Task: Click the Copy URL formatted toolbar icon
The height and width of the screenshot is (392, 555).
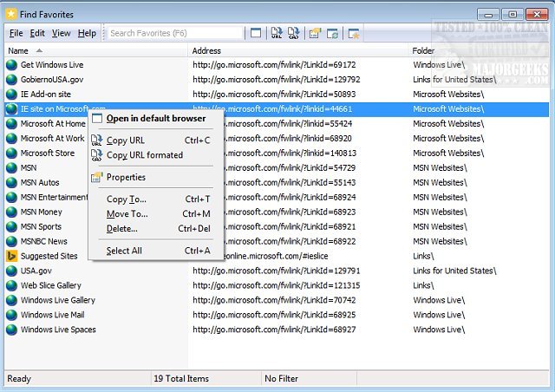Action: pos(293,33)
